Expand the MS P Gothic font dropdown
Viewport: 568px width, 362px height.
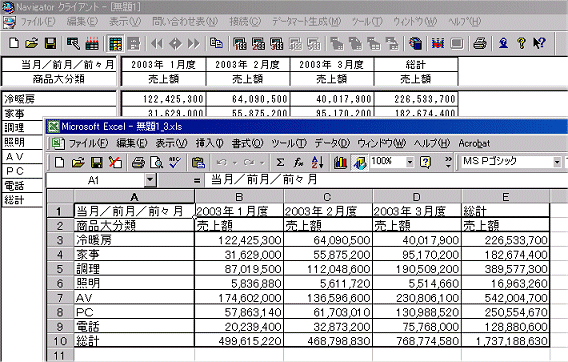557,162
